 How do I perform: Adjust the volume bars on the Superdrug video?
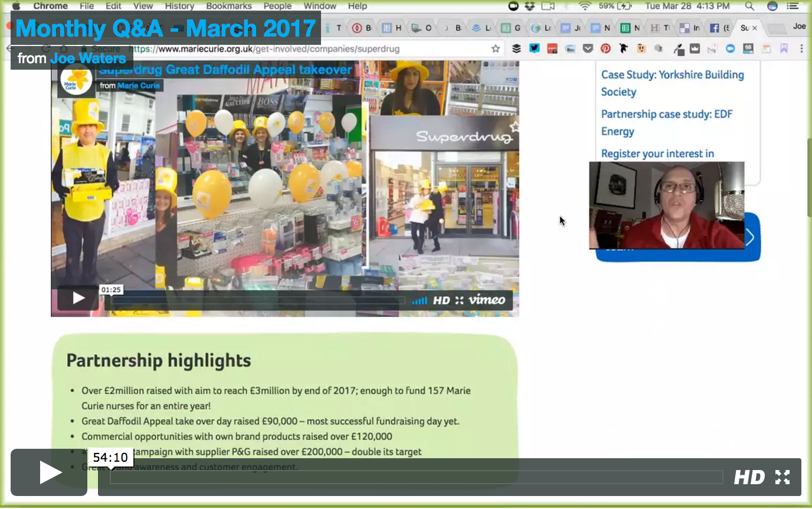pyautogui.click(x=420, y=301)
